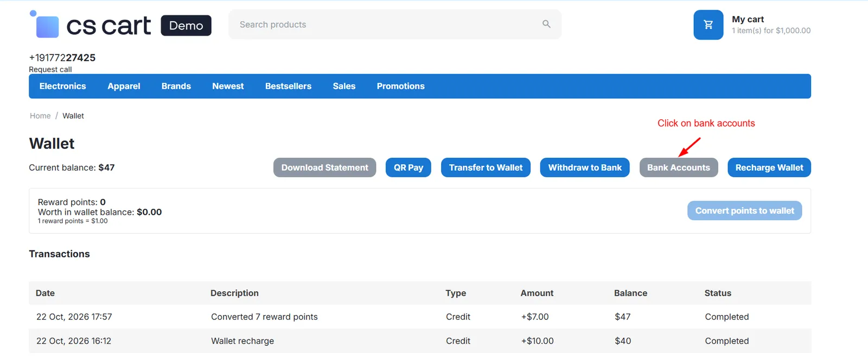Click the phone number +19177227425

pos(62,57)
